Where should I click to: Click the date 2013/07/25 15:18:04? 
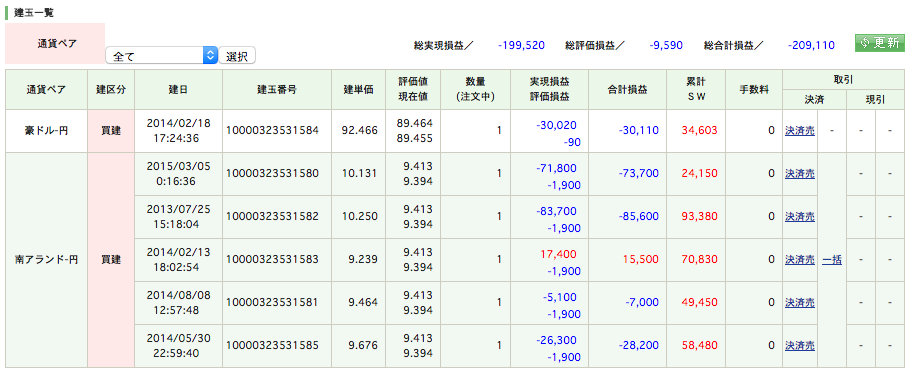(x=178, y=217)
